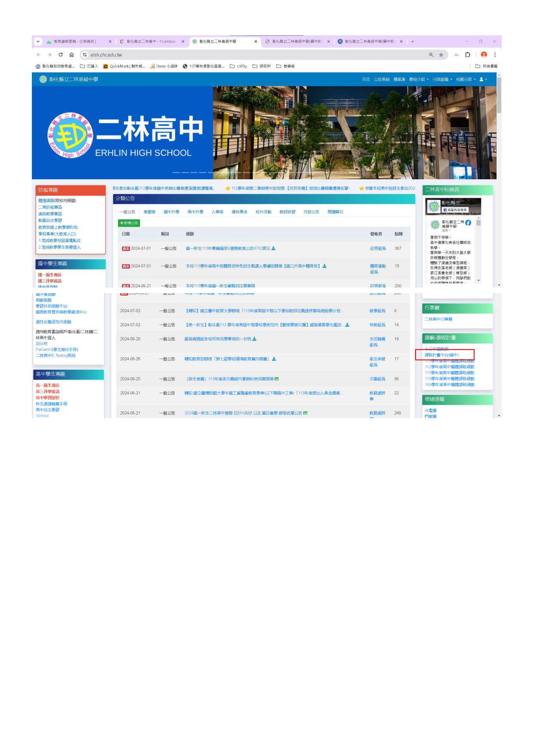Screen dimensions: 534x756
Task: Open the browser home page icon
Action: pos(71,55)
